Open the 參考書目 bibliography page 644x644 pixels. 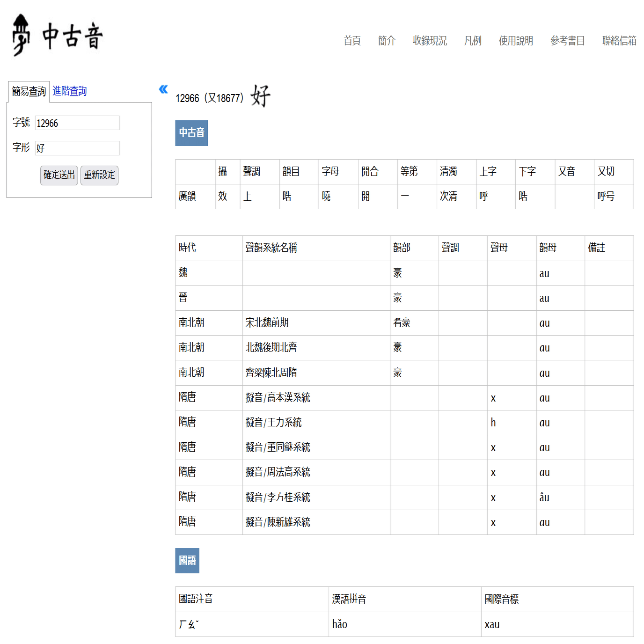tap(567, 41)
